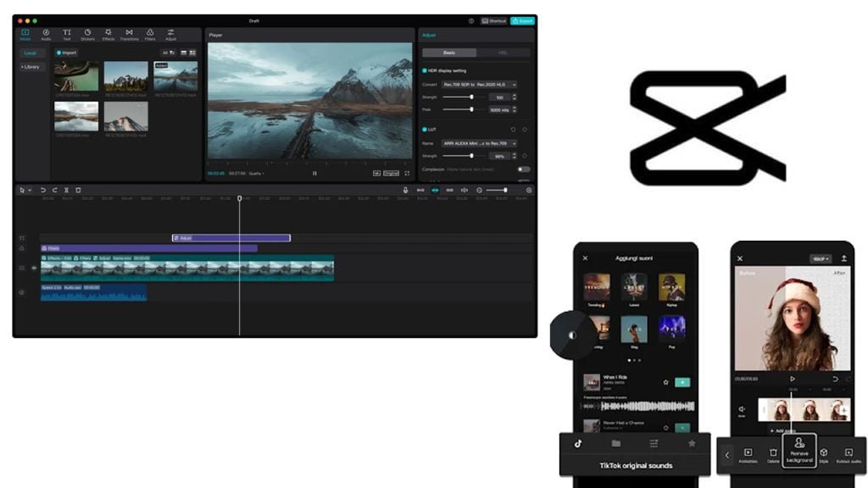This screenshot has height=488, width=868.
Task: Click Remove background on the phone toolbar
Action: click(799, 451)
